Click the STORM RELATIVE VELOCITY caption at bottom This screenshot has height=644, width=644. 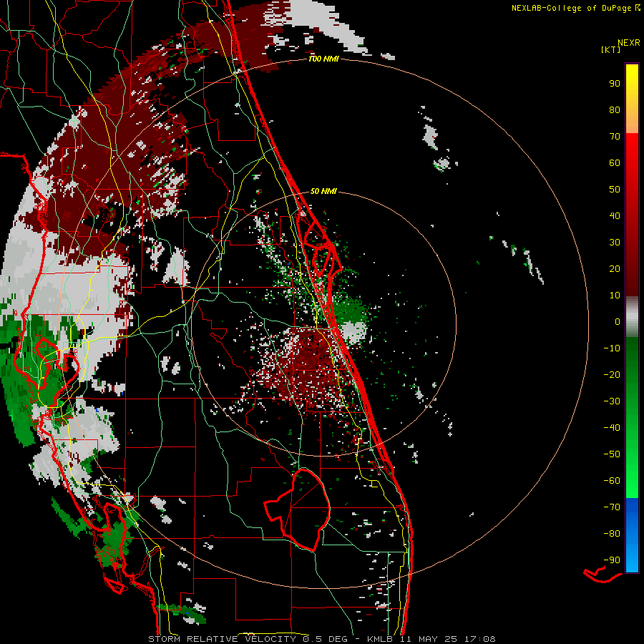pos(321,639)
